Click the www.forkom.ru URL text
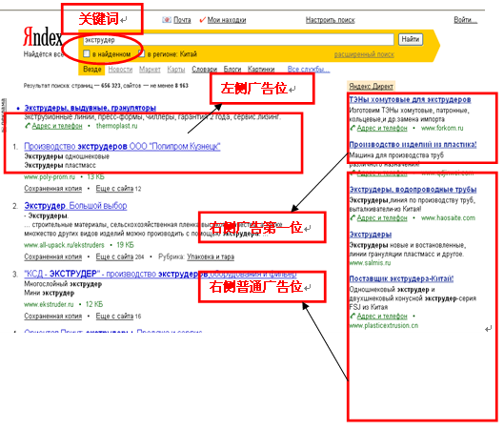This screenshot has height=430, width=504. [442, 129]
